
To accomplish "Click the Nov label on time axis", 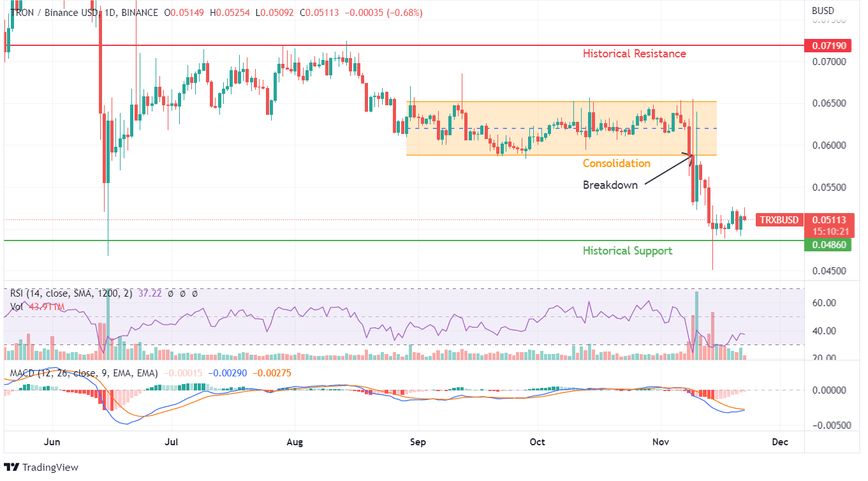I will tap(661, 441).
